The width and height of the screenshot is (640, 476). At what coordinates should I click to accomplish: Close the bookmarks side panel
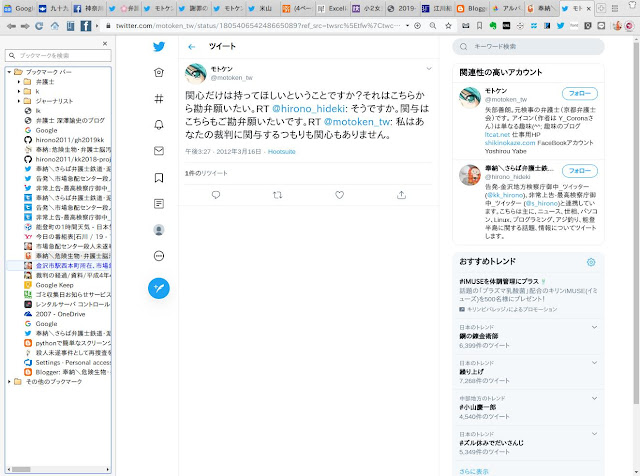tap(105, 43)
